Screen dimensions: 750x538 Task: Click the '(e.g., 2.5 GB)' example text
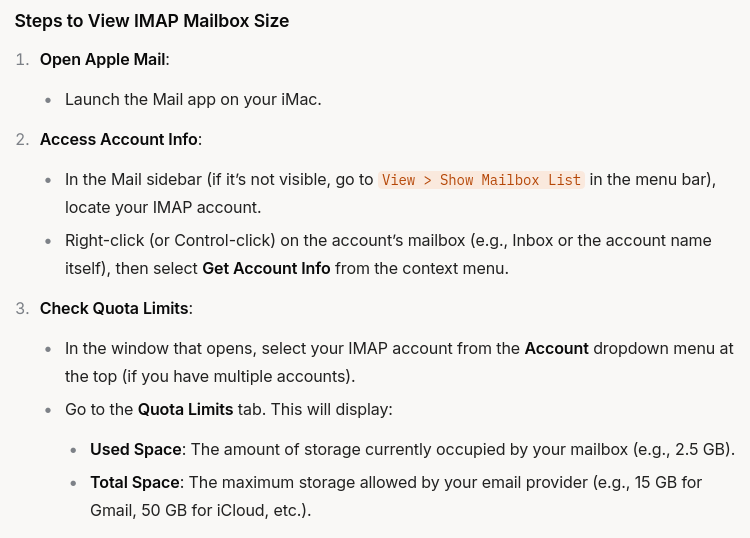(x=684, y=450)
